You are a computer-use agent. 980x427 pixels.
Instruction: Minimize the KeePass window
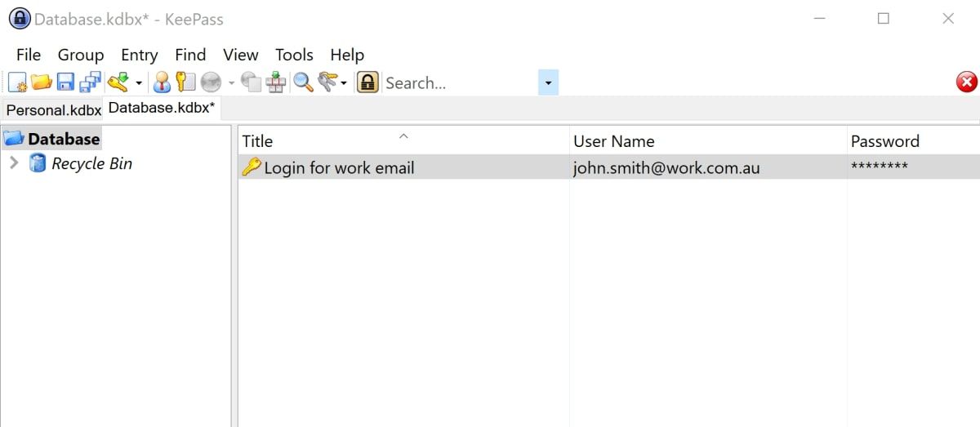click(819, 18)
